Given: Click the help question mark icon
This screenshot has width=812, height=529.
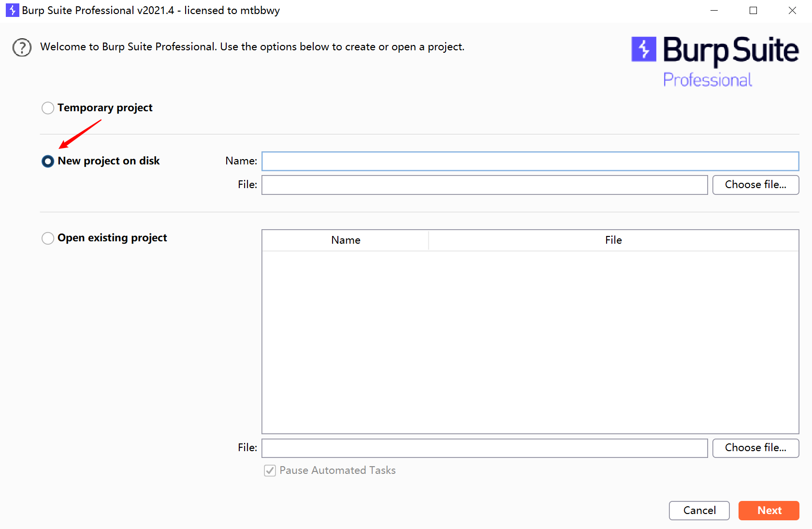Looking at the screenshot, I should pyautogui.click(x=22, y=47).
